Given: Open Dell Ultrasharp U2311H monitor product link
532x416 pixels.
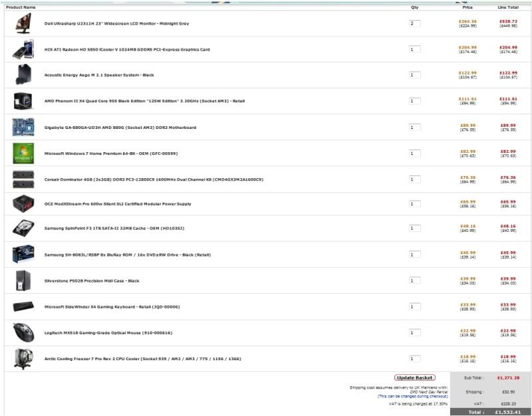Looking at the screenshot, I should click(117, 23).
